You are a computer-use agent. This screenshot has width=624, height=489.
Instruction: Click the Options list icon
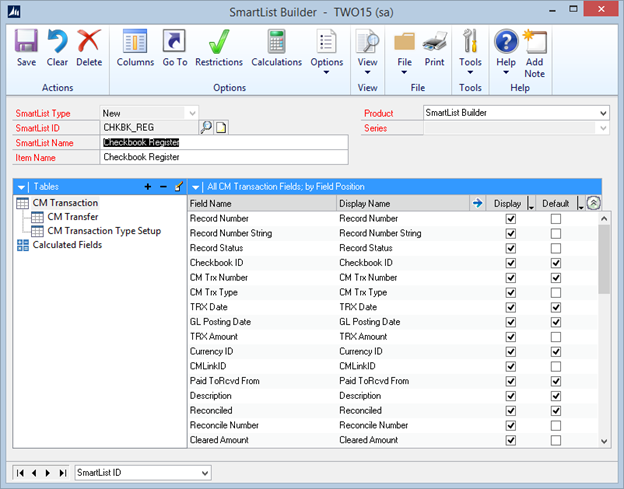326,41
